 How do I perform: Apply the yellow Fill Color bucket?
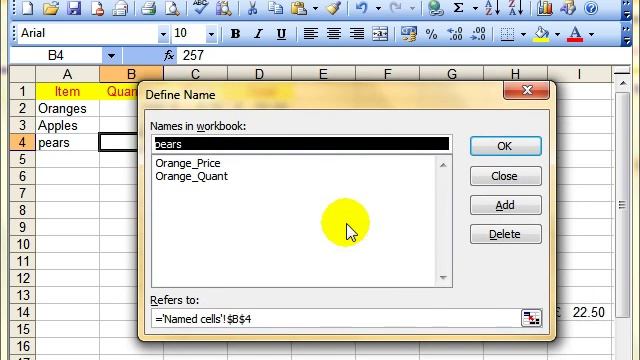(542, 34)
